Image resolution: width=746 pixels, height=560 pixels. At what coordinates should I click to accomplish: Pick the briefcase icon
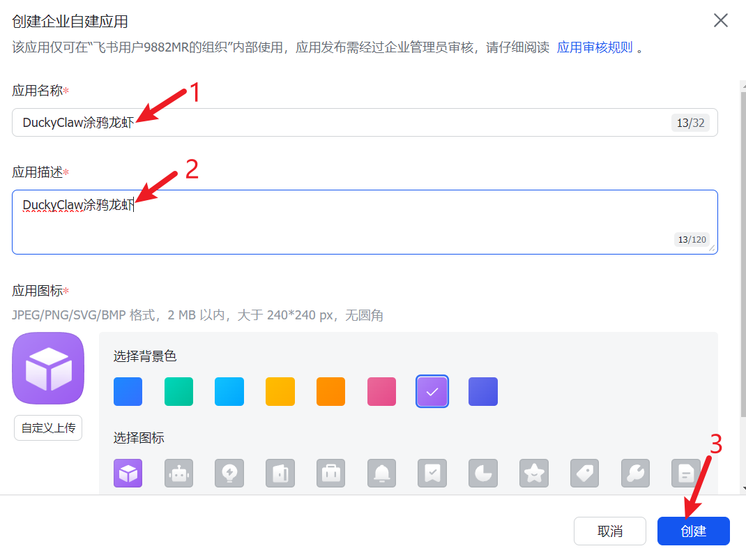330,473
